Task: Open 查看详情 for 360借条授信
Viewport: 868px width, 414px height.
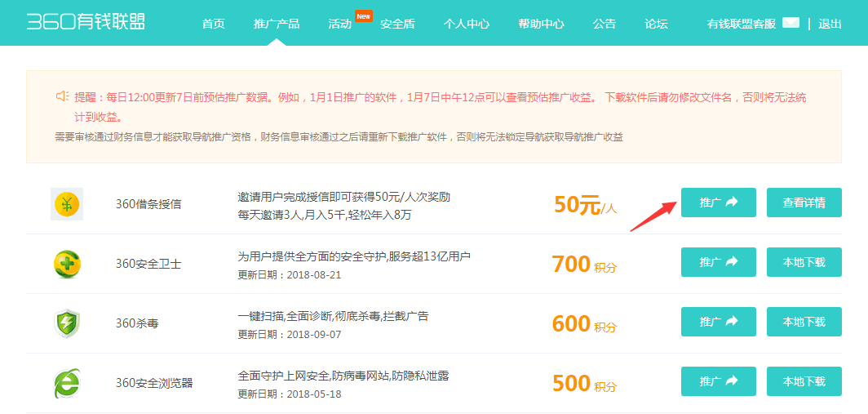Action: coord(804,203)
